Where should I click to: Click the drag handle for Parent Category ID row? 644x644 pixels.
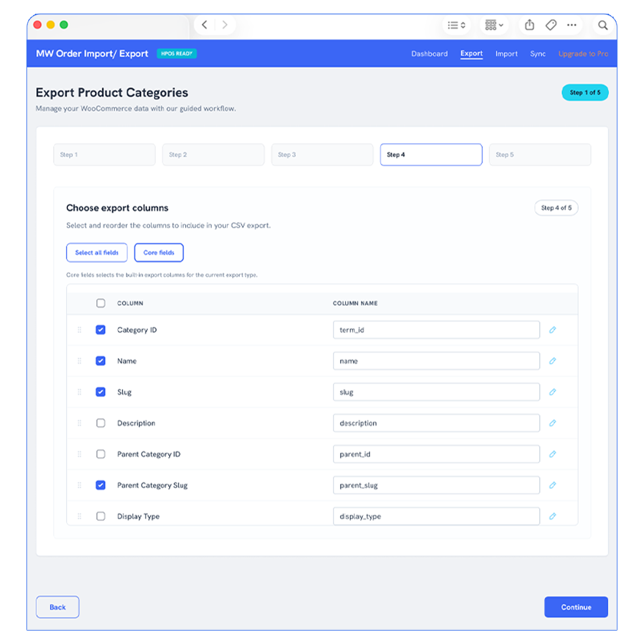point(79,454)
